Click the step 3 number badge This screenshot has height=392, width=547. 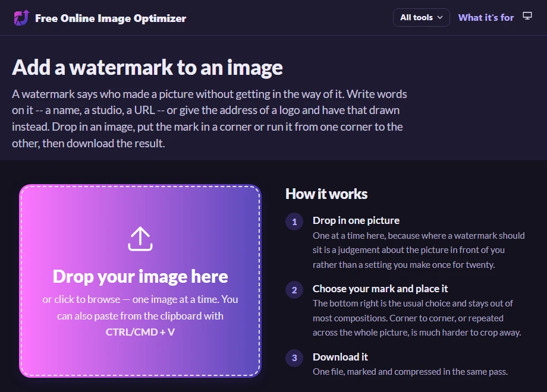(x=294, y=358)
